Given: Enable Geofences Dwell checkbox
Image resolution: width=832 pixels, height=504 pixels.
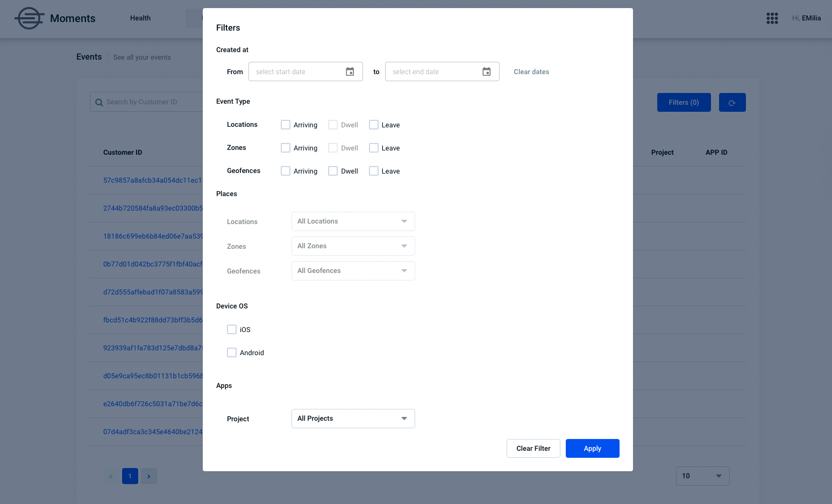Looking at the screenshot, I should (333, 171).
